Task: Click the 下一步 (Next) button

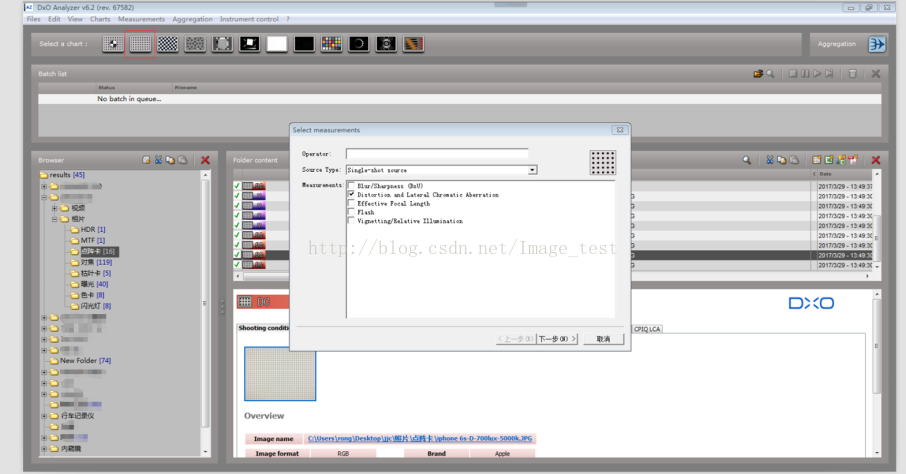Action: tap(558, 339)
